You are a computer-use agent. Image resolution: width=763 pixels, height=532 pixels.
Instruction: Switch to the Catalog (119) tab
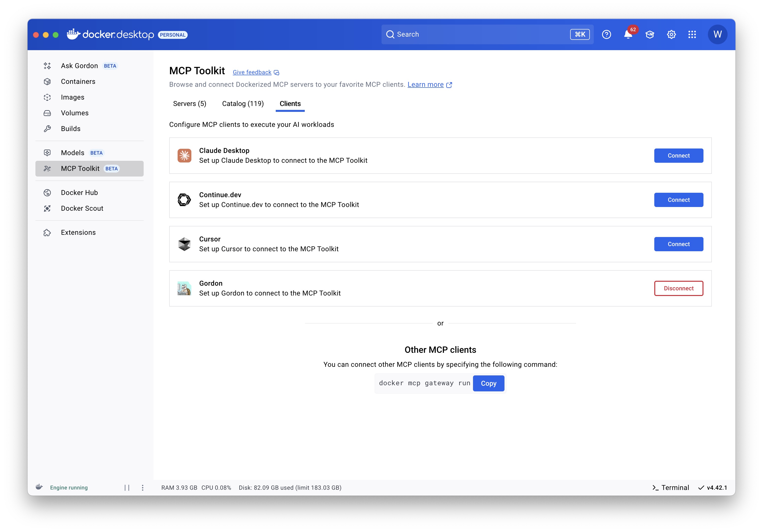coord(243,103)
